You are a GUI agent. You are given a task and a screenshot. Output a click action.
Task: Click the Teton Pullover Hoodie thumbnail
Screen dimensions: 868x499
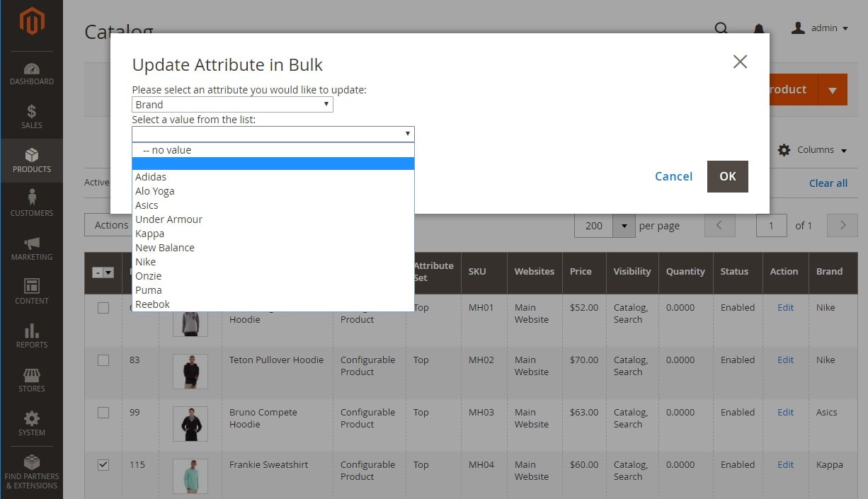click(190, 372)
